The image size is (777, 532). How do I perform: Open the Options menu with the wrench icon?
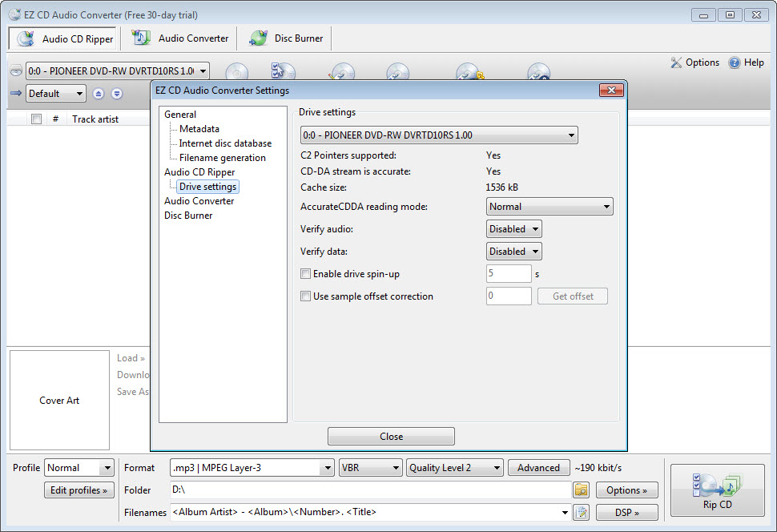[694, 62]
